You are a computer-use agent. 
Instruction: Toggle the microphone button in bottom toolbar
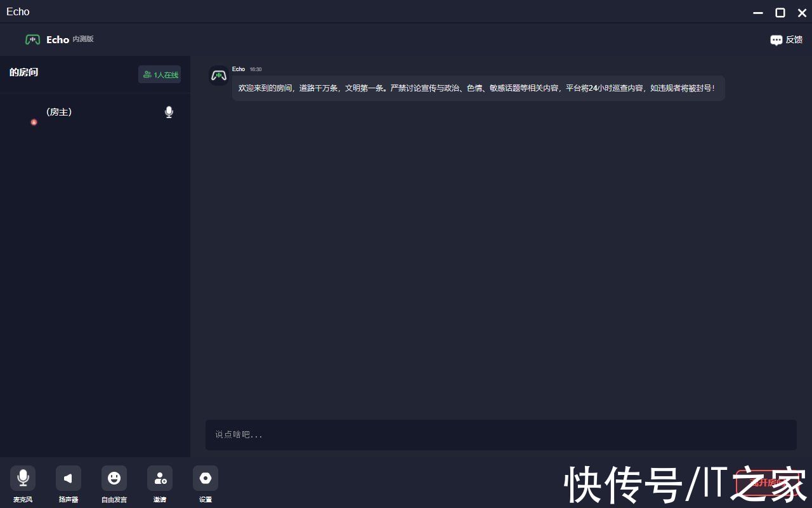pyautogui.click(x=23, y=478)
